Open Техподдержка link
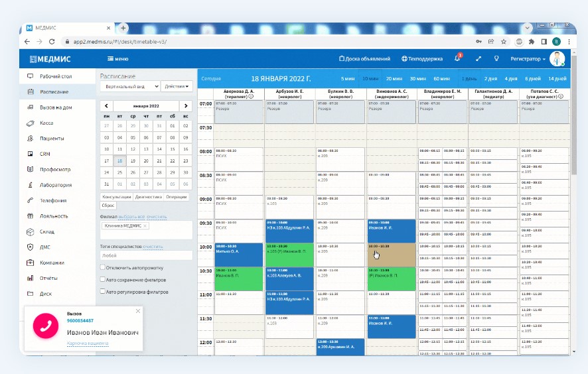 coord(422,59)
